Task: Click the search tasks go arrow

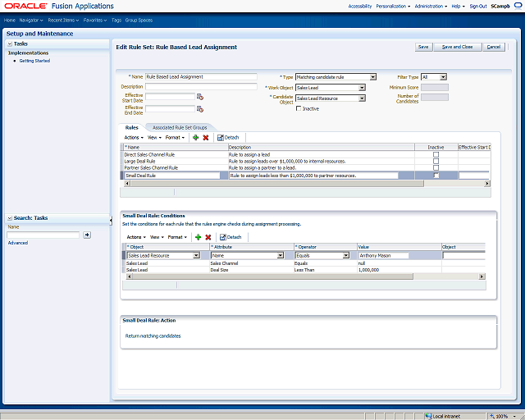Action: [87, 235]
